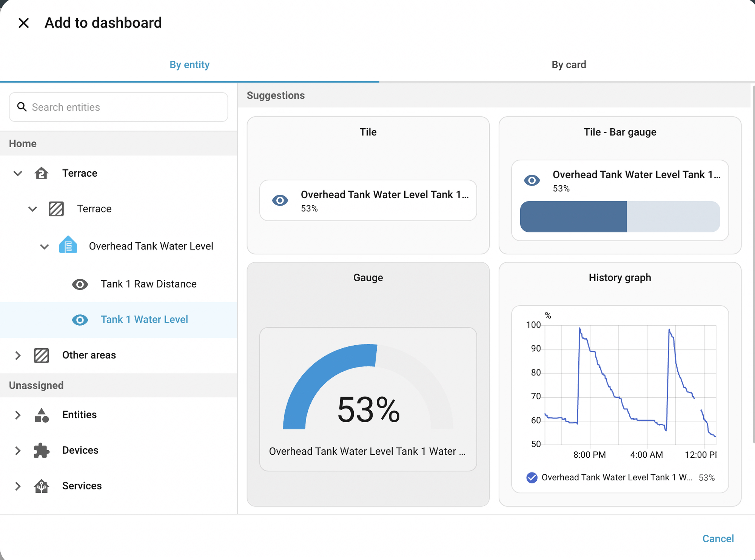The width and height of the screenshot is (755, 560).
Task: Click the history graph line chart
Action: coord(630,385)
